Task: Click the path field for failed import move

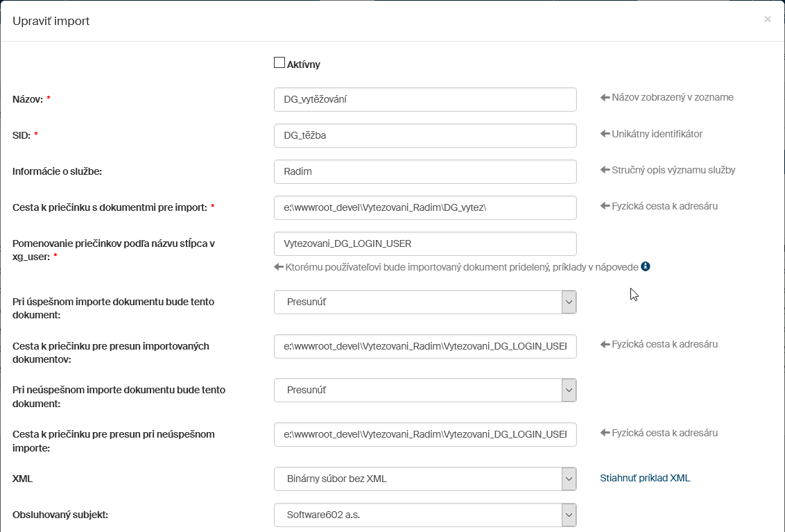Action: [x=425, y=434]
